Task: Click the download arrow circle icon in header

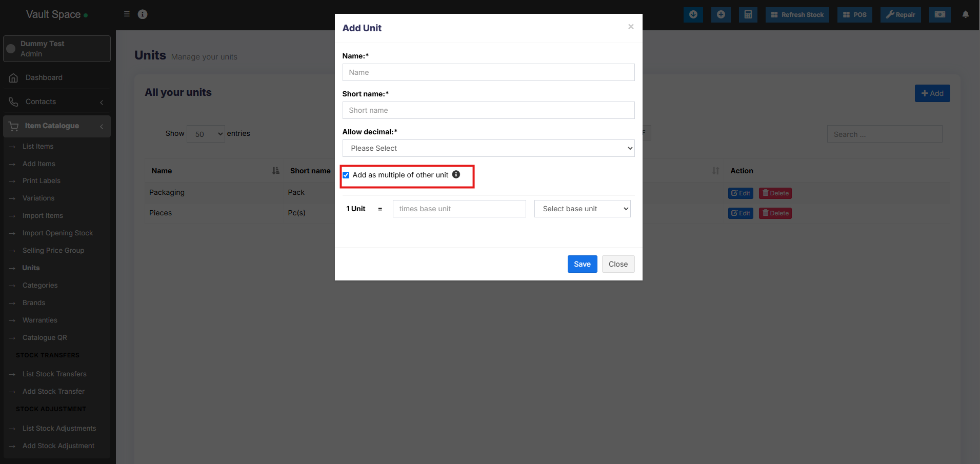Action: tap(693, 14)
